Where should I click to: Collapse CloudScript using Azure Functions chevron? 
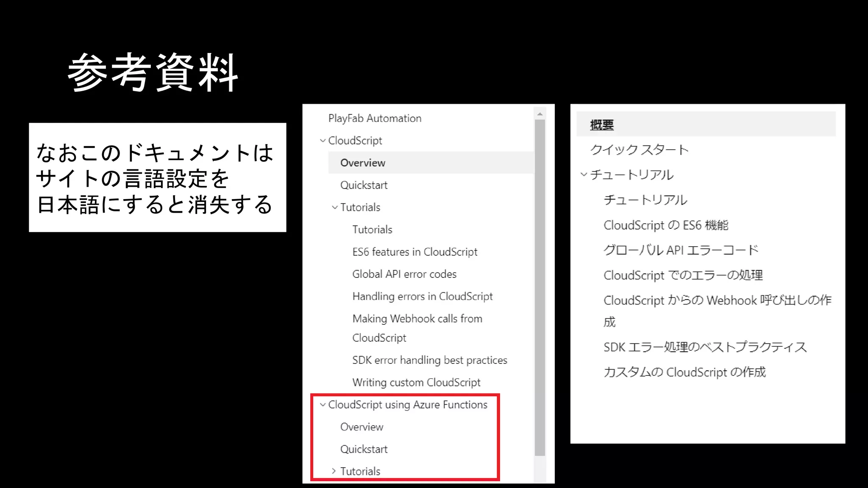(x=323, y=405)
